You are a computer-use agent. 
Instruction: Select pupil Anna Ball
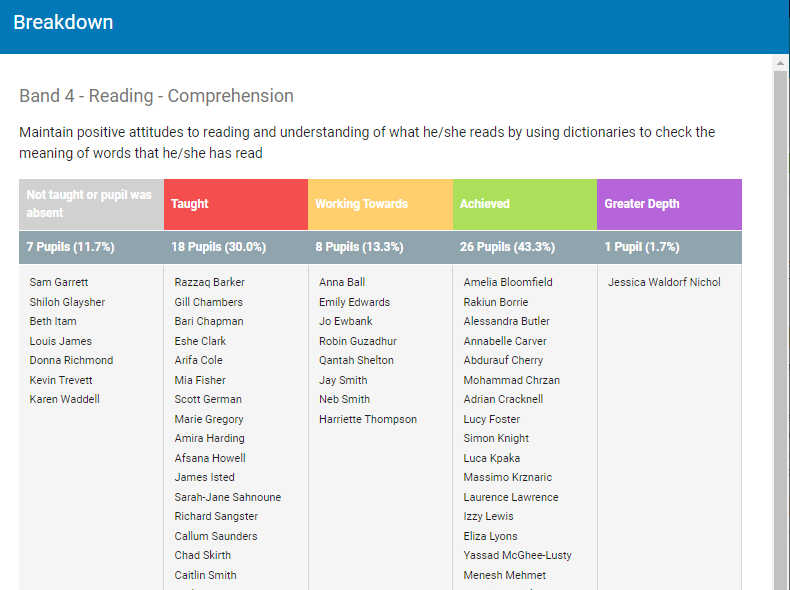click(342, 282)
